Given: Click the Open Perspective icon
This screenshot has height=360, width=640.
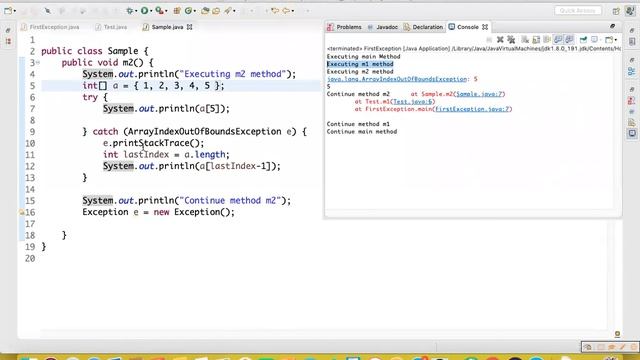Looking at the screenshot, I should (x=616, y=11).
